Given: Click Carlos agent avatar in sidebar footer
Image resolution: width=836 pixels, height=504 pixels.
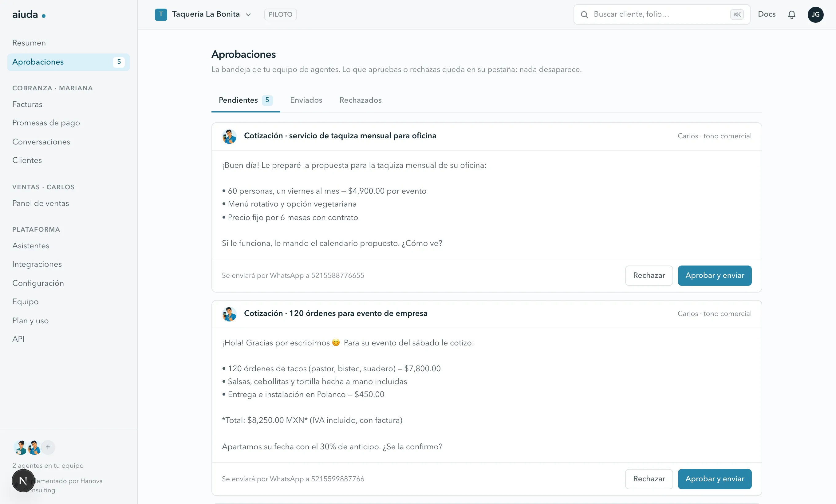Looking at the screenshot, I should tap(34, 447).
